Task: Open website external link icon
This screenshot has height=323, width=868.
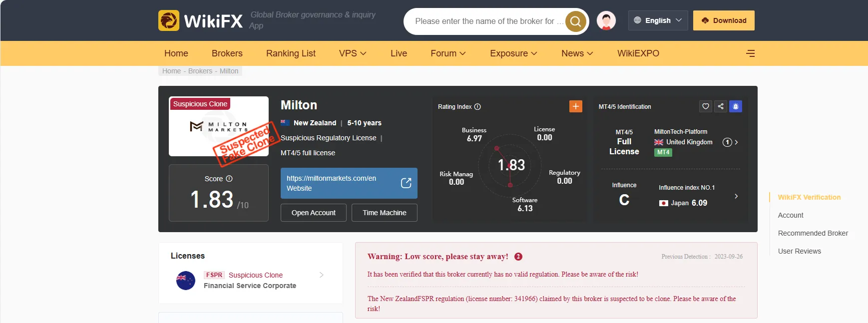Action: (x=406, y=183)
